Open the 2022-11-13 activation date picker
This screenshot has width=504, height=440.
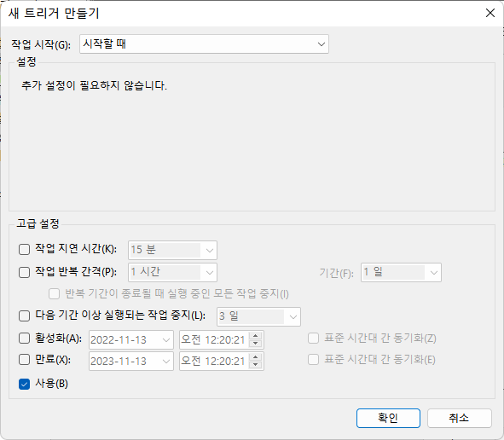tap(131, 339)
